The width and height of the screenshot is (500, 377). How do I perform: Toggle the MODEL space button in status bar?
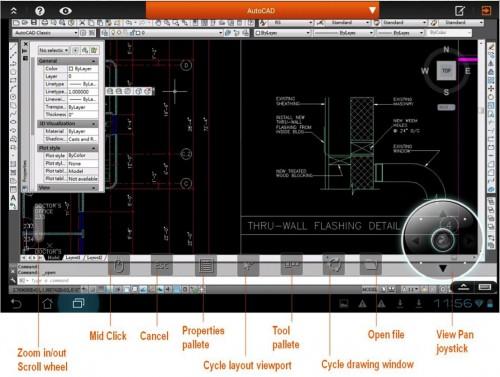369,289
